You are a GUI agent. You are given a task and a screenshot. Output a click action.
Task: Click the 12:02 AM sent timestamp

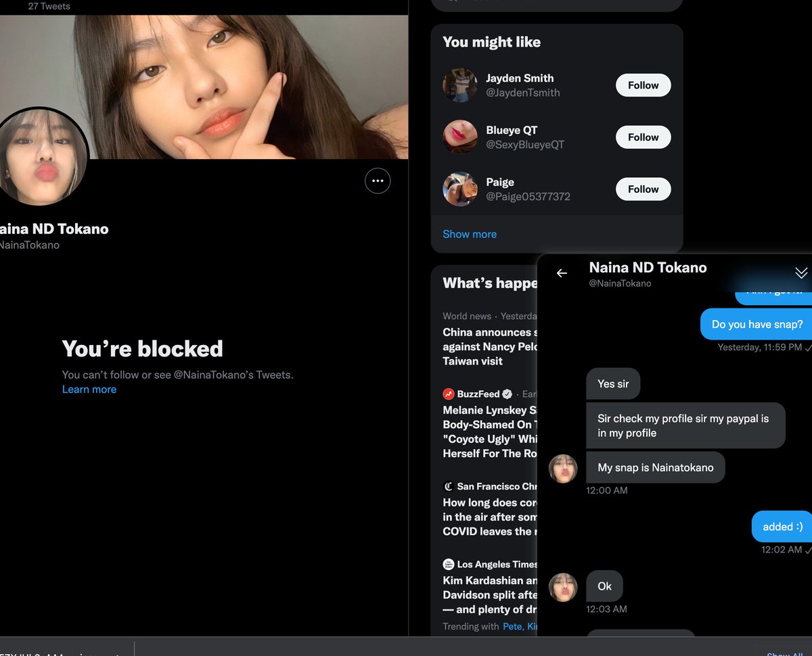point(782,550)
